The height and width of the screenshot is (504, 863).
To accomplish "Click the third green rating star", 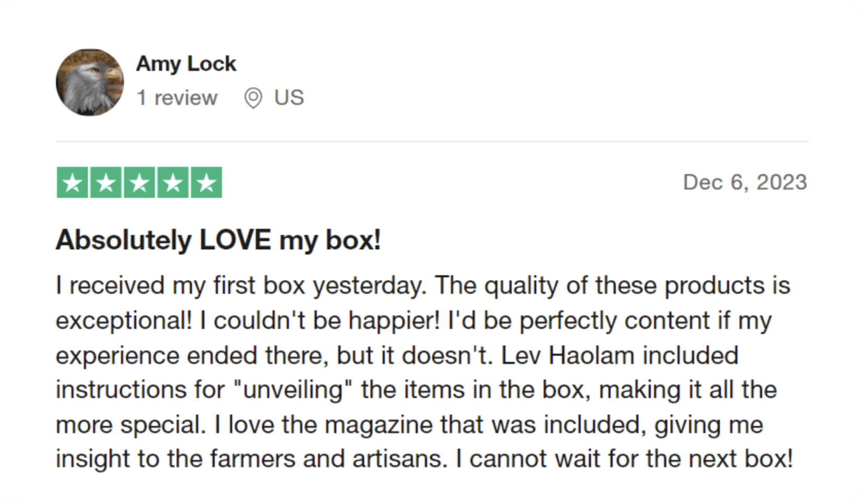I will tap(140, 183).
